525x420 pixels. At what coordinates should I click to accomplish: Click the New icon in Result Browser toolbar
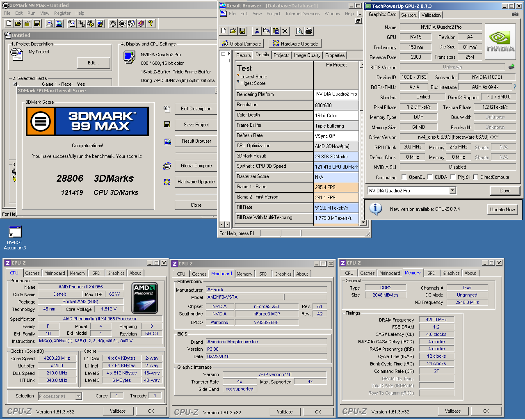(x=224, y=31)
